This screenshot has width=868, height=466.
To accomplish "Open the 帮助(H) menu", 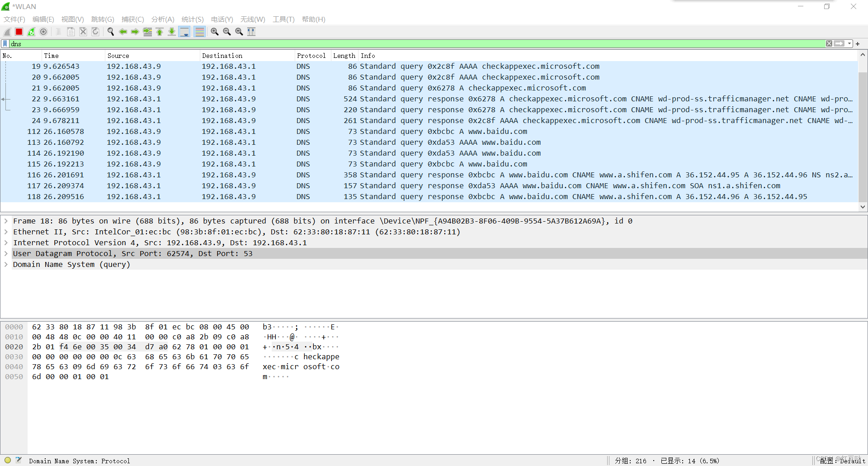I will 314,19.
